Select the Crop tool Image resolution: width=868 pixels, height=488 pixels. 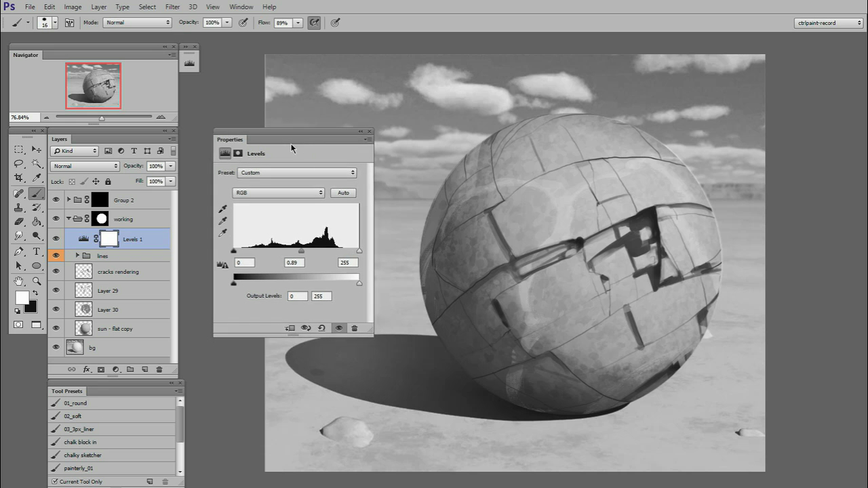point(19,178)
